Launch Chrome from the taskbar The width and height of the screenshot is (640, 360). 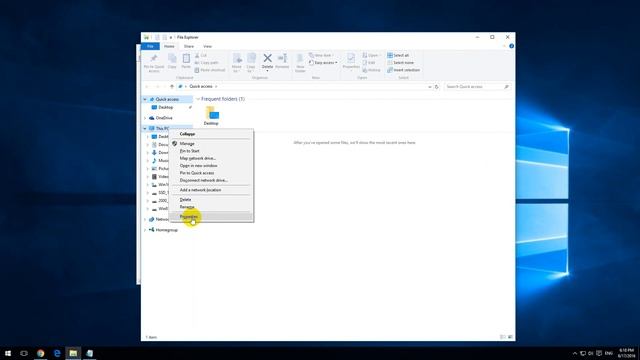[40, 353]
